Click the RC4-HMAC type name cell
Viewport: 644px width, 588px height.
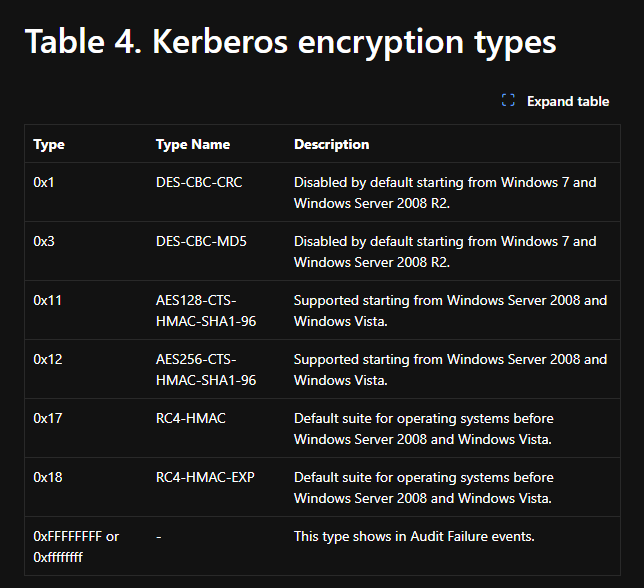(191, 418)
